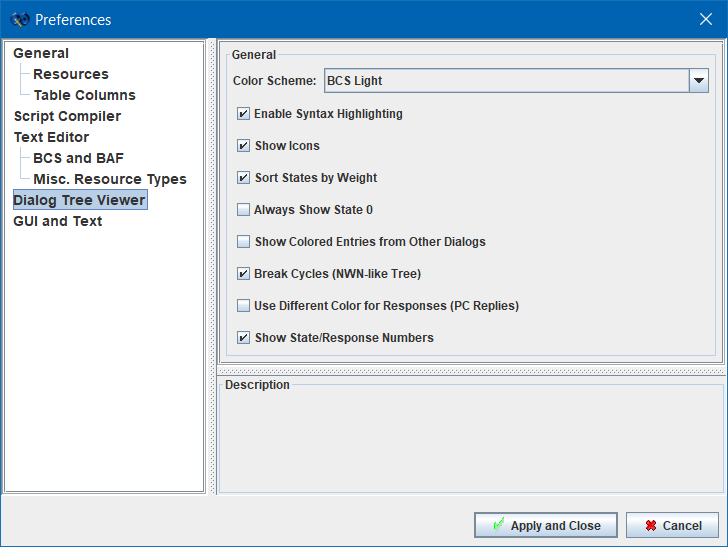Click the Preferences app icon in title bar
The width and height of the screenshot is (728, 547).
19,20
